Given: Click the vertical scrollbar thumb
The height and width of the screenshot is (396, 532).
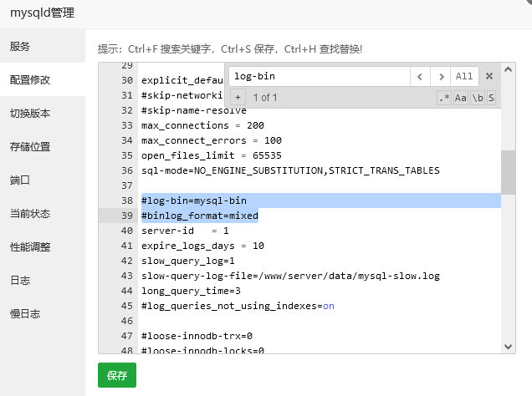Looking at the screenshot, I should pyautogui.click(x=508, y=172).
